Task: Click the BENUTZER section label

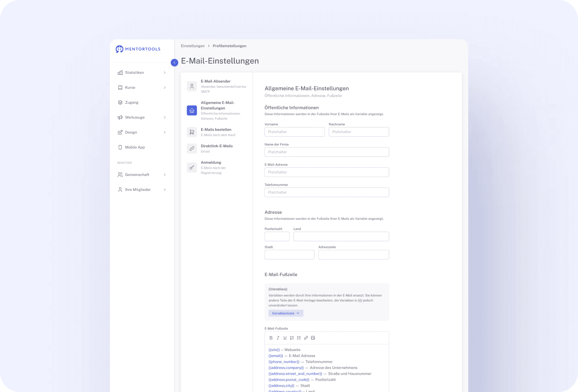Action: (x=124, y=163)
